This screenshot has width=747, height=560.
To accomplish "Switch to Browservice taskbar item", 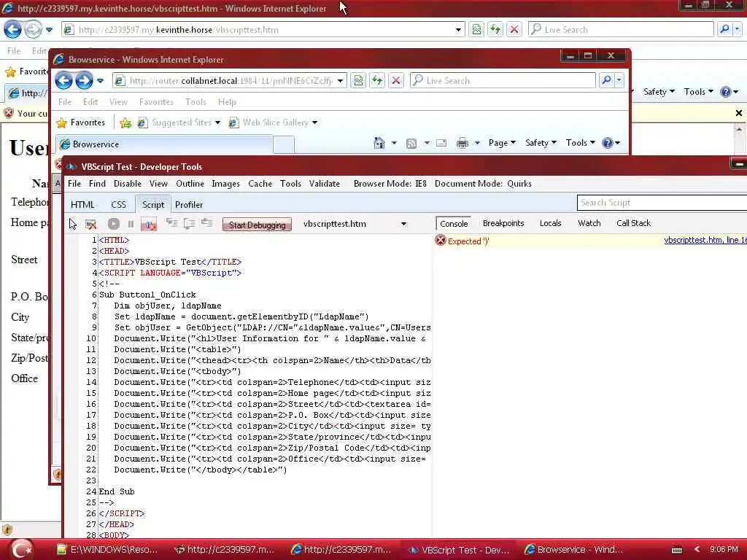I will coord(575,550).
